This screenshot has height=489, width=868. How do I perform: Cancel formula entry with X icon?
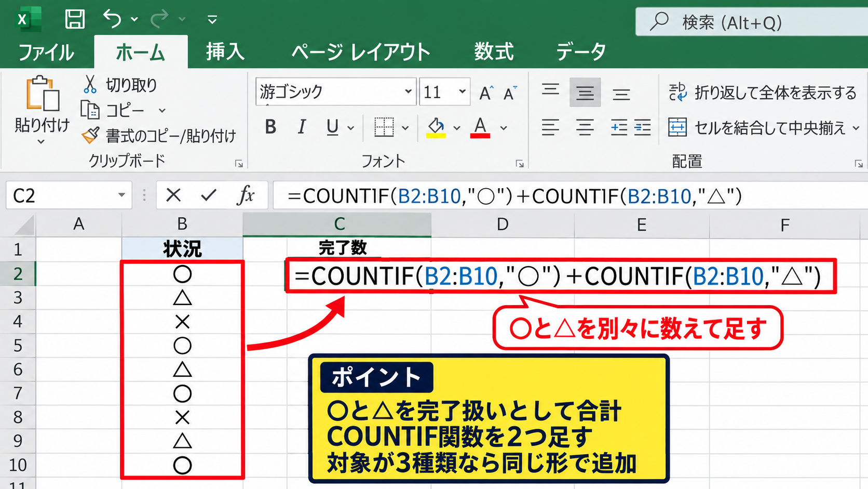[173, 195]
